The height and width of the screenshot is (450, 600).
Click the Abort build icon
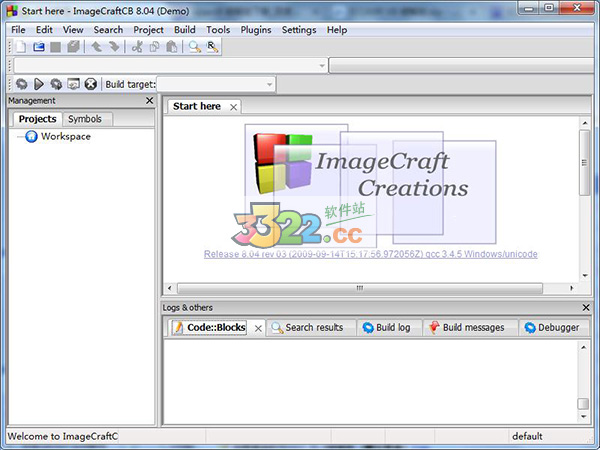(91, 84)
